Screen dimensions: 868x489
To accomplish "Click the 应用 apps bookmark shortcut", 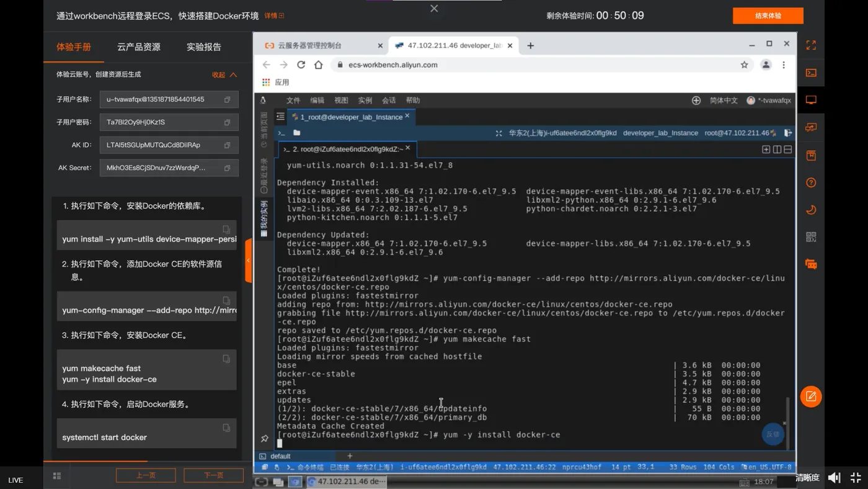I will (x=275, y=82).
